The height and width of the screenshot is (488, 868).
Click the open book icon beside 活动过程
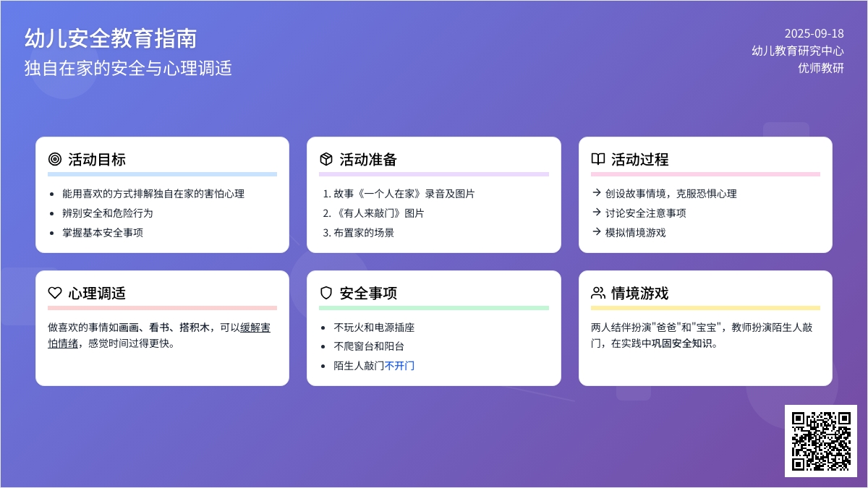[597, 159]
